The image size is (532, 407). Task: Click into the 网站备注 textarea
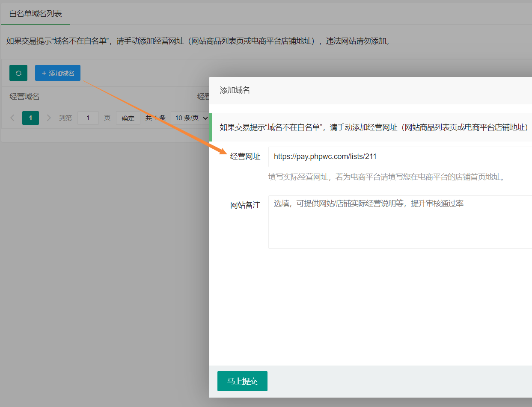coord(398,222)
